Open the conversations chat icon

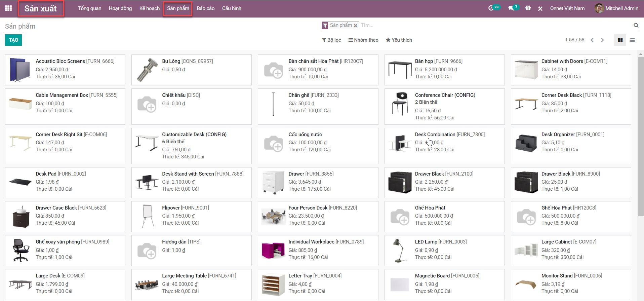[x=511, y=8]
